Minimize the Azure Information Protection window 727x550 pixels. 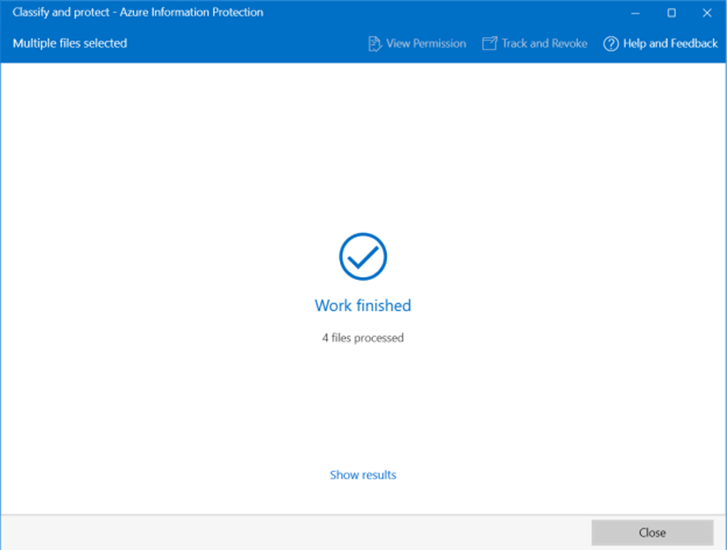tap(635, 13)
